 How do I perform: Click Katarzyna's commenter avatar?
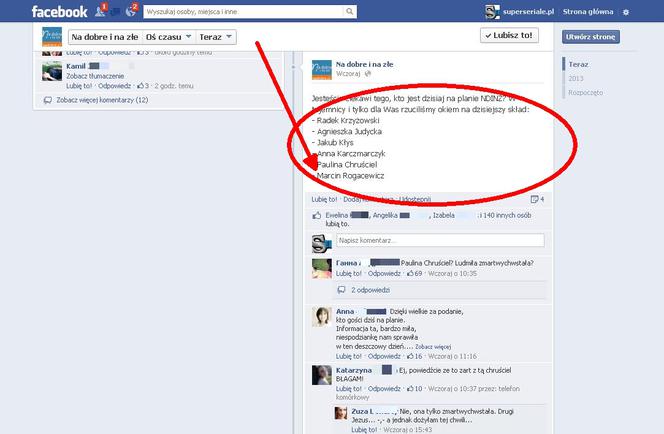click(322, 375)
